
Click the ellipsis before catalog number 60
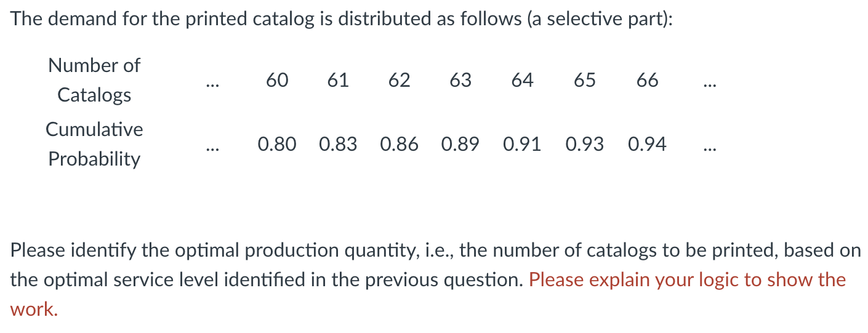(212, 84)
